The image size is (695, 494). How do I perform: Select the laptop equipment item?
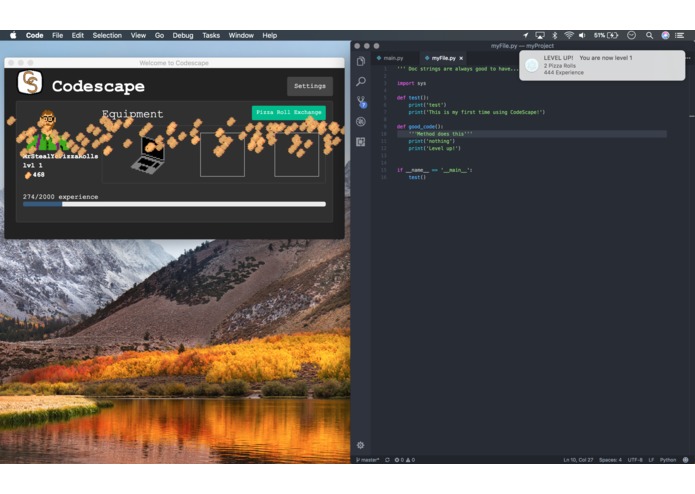tap(149, 155)
